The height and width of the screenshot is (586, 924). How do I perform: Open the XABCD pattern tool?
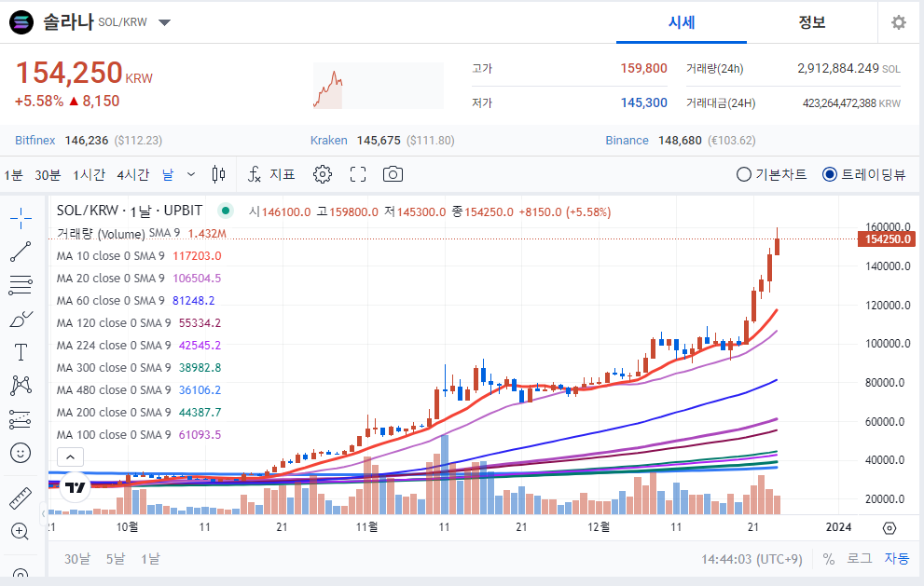21,386
